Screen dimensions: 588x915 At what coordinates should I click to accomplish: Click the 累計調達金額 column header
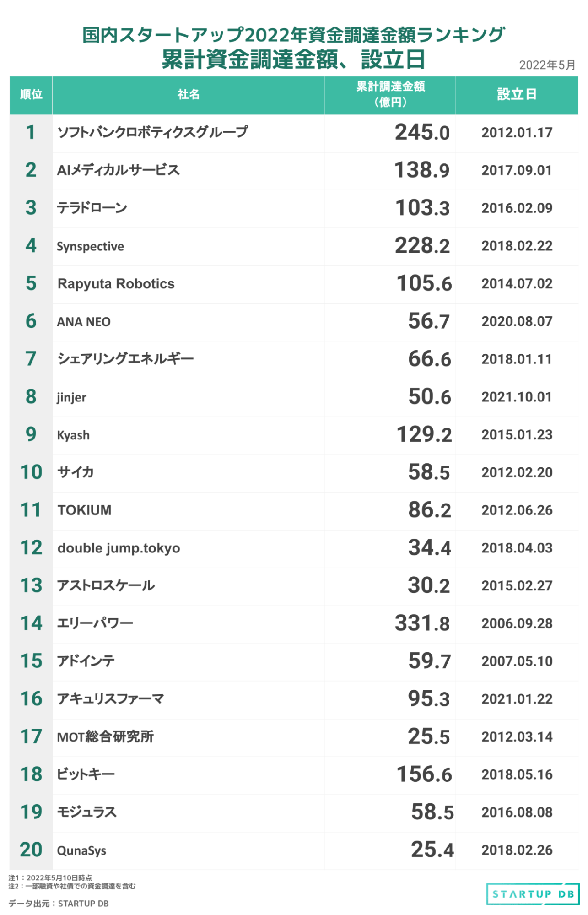(390, 94)
